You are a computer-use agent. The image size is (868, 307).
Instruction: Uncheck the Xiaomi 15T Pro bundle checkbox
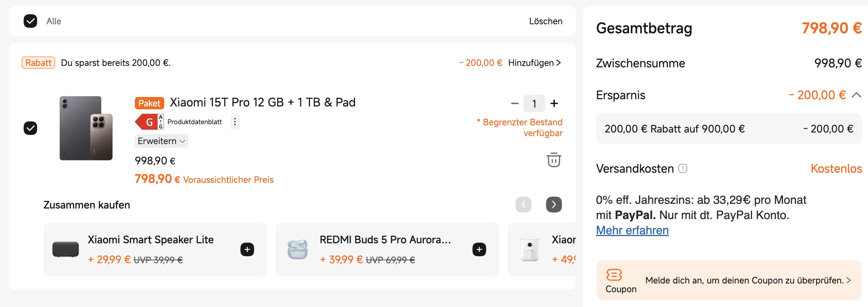[30, 128]
